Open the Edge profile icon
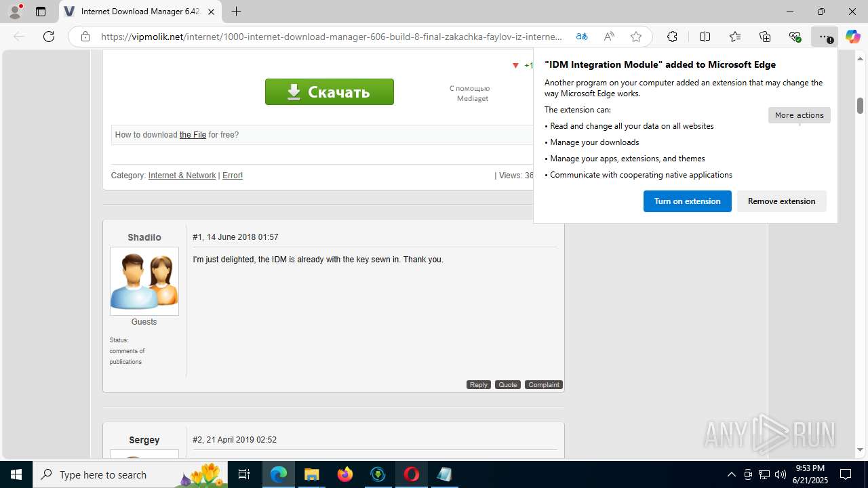 tap(15, 11)
